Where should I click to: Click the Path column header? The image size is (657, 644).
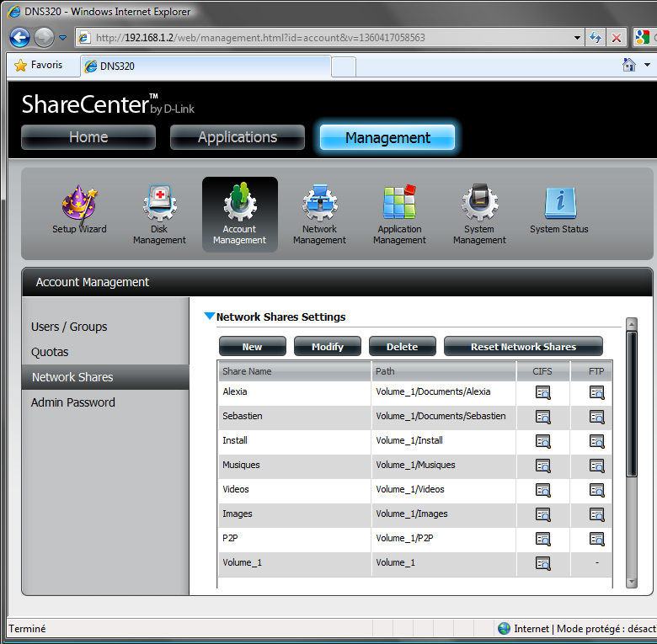coord(444,371)
